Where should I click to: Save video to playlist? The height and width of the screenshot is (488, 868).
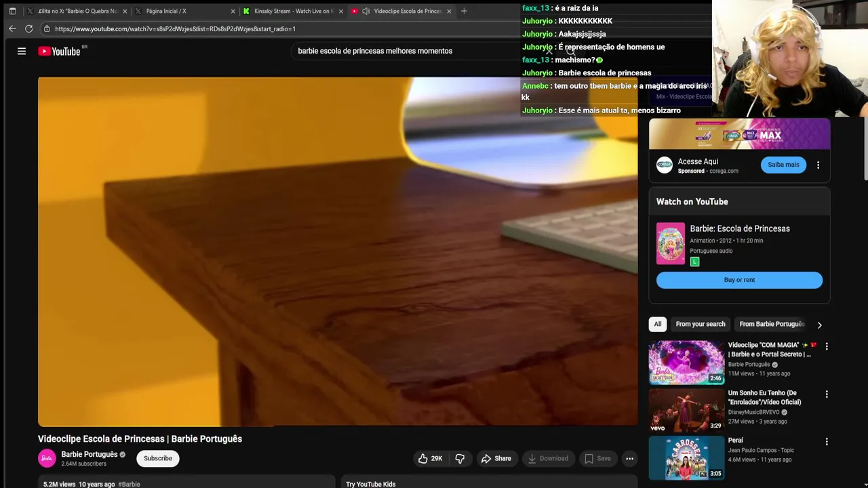point(597,458)
